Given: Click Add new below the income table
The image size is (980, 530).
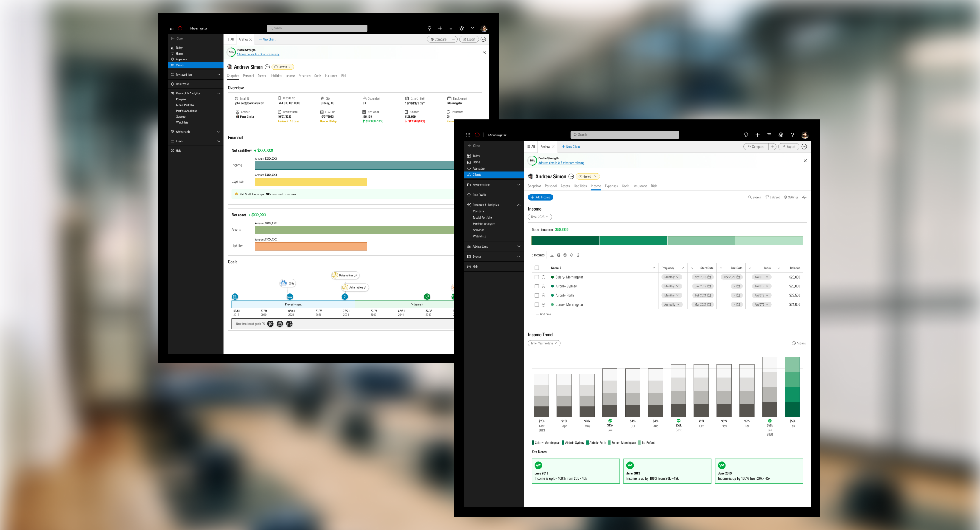Looking at the screenshot, I should point(543,314).
